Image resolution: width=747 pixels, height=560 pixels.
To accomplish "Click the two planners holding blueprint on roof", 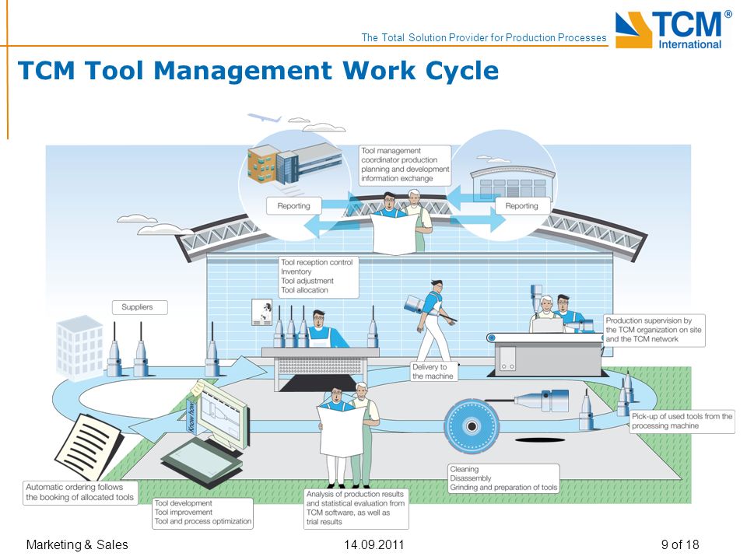I will [x=401, y=222].
